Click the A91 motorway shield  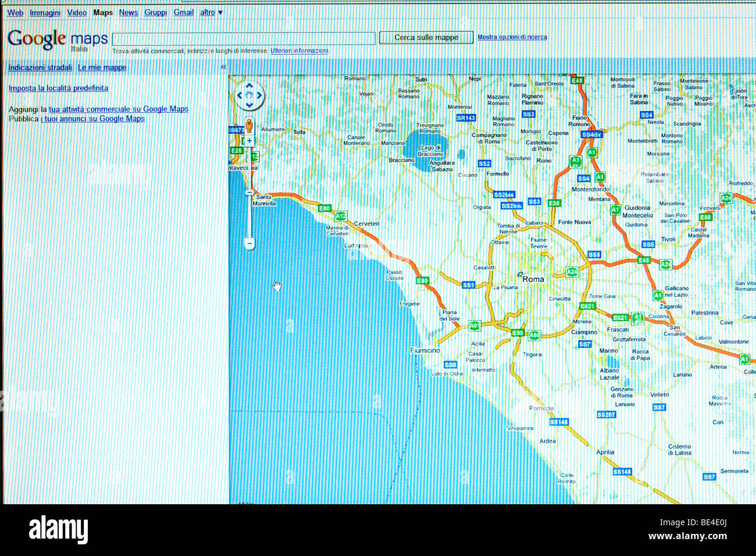tap(474, 326)
